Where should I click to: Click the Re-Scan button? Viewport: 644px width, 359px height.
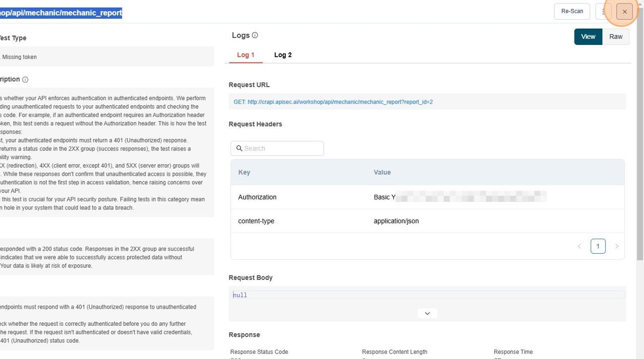click(x=572, y=12)
